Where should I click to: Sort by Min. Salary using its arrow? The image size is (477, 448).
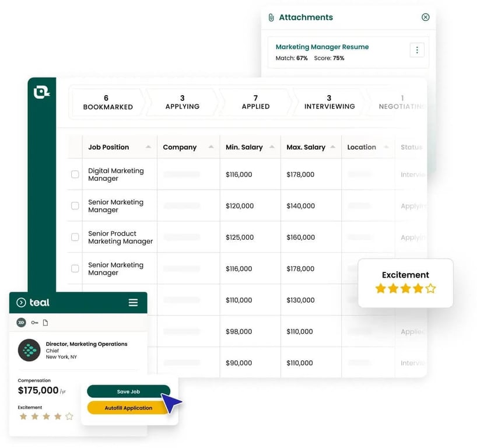click(272, 147)
